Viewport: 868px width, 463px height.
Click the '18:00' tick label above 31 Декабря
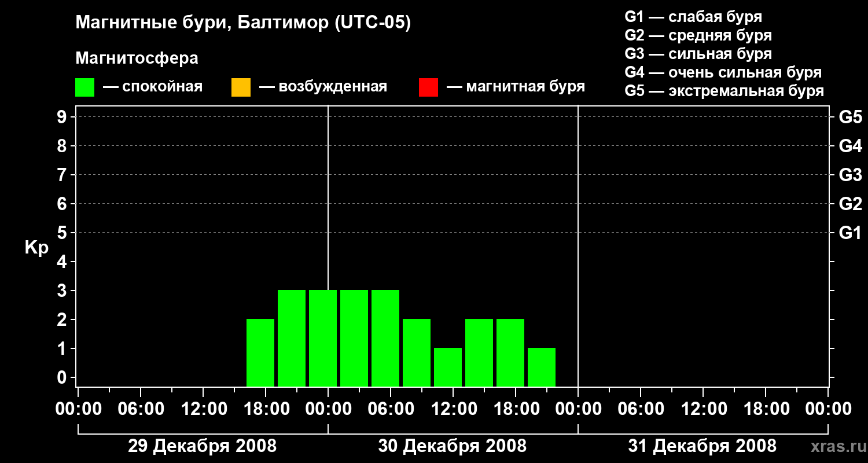point(766,409)
